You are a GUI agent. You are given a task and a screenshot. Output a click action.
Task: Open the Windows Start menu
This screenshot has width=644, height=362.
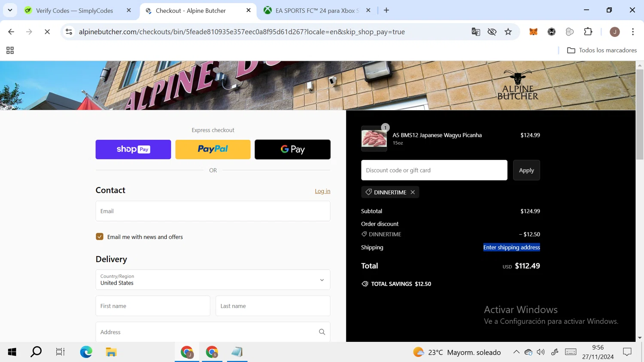pyautogui.click(x=12, y=352)
